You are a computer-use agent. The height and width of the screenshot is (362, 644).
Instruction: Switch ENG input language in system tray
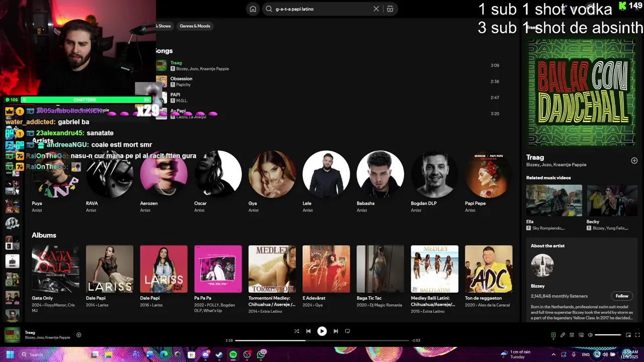click(586, 354)
